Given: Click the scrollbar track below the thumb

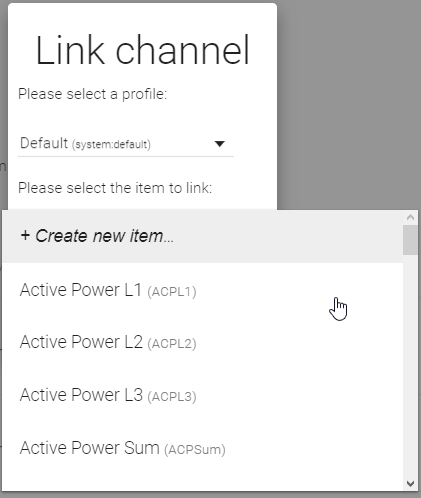Looking at the screenshot, I should point(410,365).
